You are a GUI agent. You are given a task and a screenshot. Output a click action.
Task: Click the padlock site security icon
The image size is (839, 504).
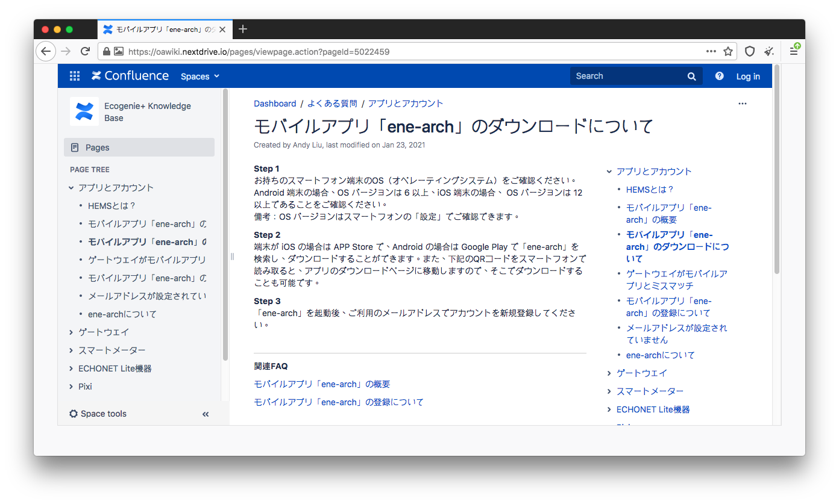click(107, 52)
